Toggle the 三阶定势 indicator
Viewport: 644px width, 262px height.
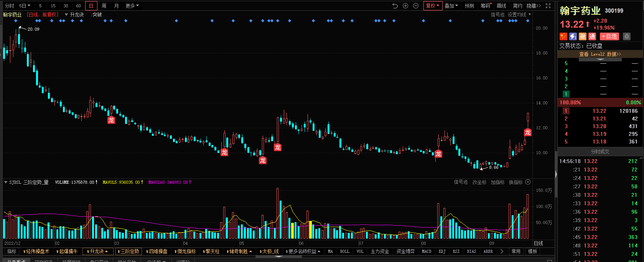click(129, 251)
